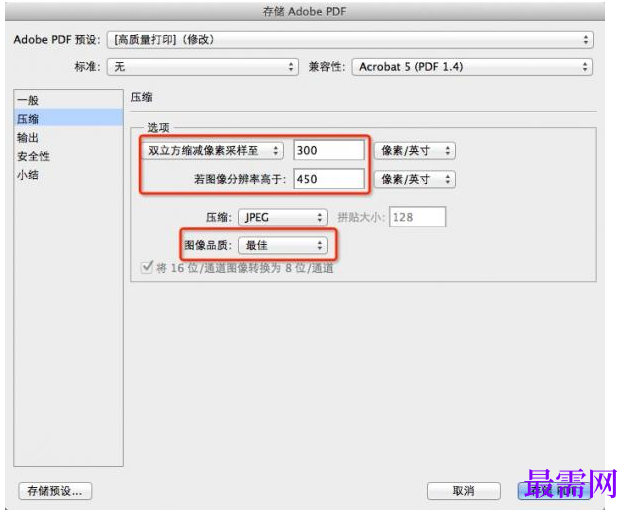The width and height of the screenshot is (636, 515).
Task: Select 安全性 in the left category list
Action: (68, 156)
